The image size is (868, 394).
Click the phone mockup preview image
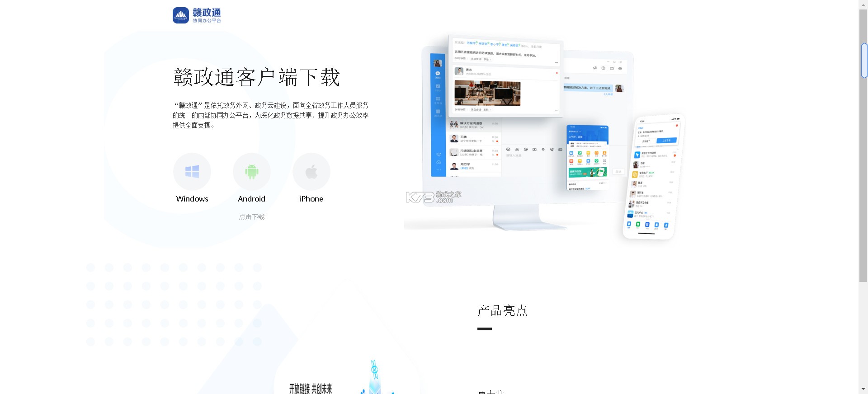pos(654,176)
